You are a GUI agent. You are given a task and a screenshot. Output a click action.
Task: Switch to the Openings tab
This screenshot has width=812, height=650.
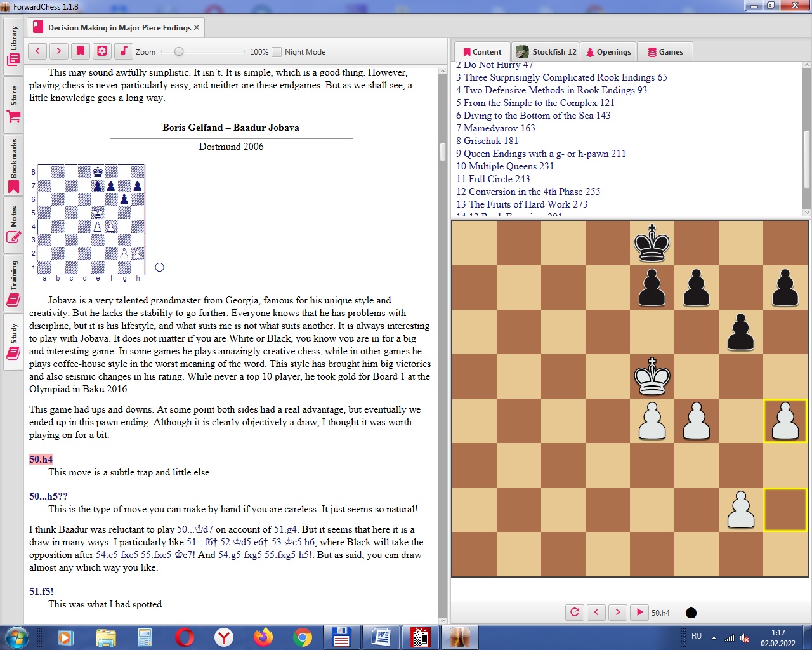pyautogui.click(x=608, y=52)
